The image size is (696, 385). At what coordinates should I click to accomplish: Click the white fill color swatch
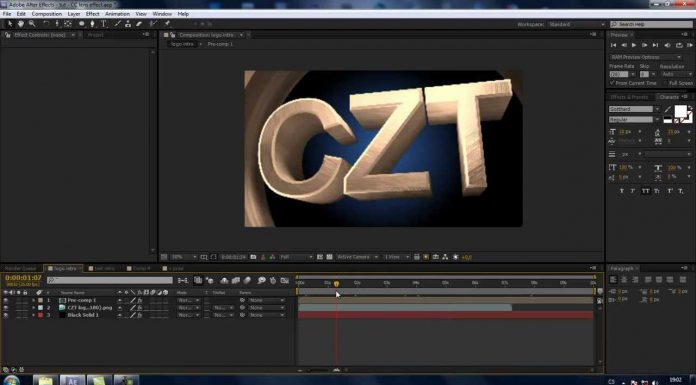[x=680, y=111]
